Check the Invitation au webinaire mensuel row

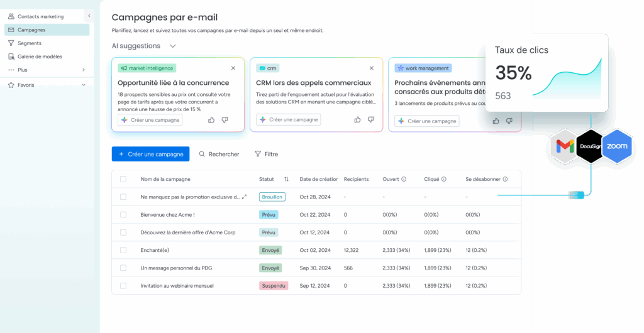pyautogui.click(x=123, y=286)
